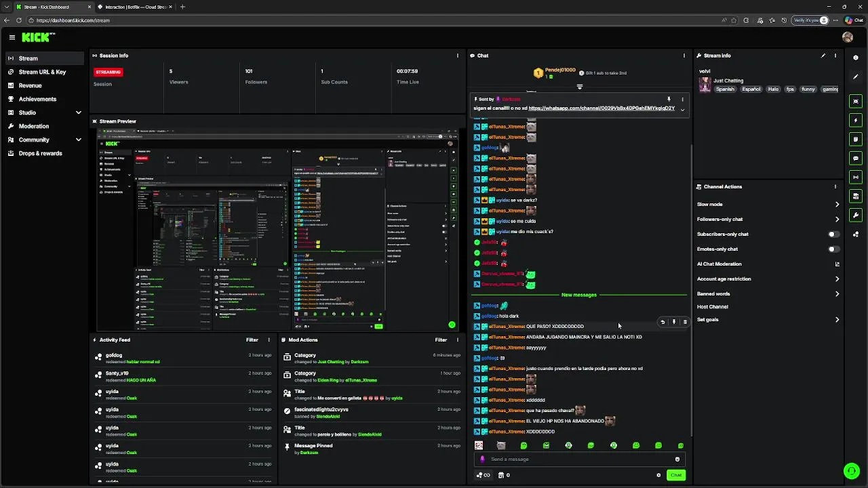Open Achievements in sidebar
This screenshot has height=488, width=868.
click(45, 99)
